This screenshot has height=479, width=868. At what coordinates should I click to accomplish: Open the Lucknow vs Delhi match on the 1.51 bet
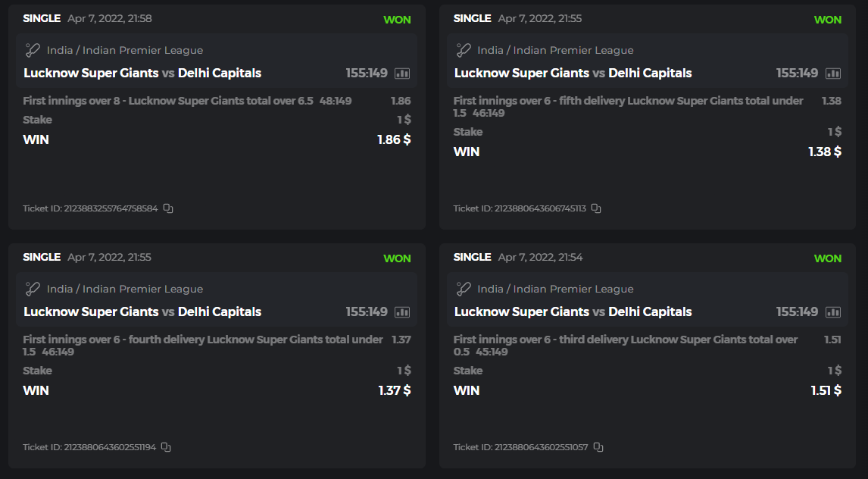coord(573,312)
